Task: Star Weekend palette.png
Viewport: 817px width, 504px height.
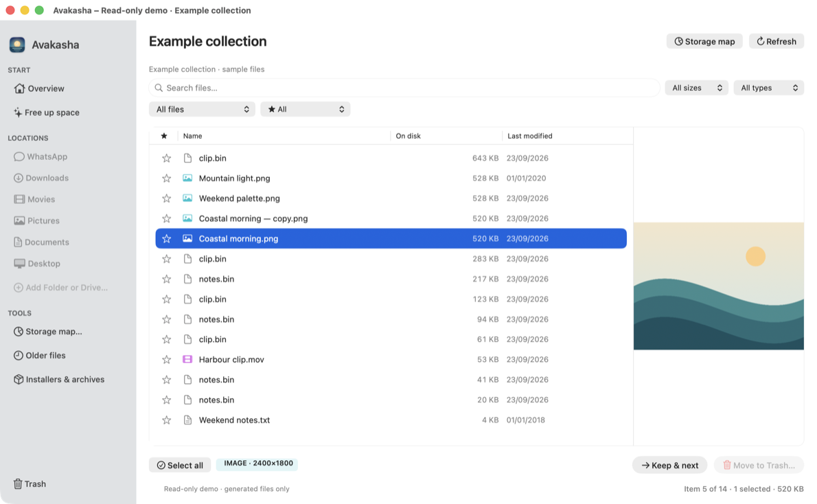Action: (x=167, y=198)
